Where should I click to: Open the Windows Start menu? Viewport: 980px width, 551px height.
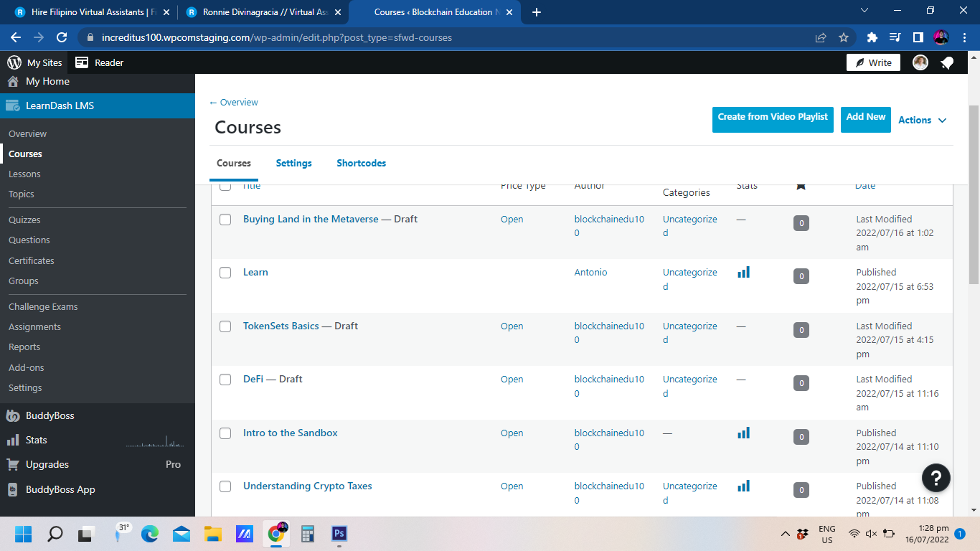[x=24, y=534]
